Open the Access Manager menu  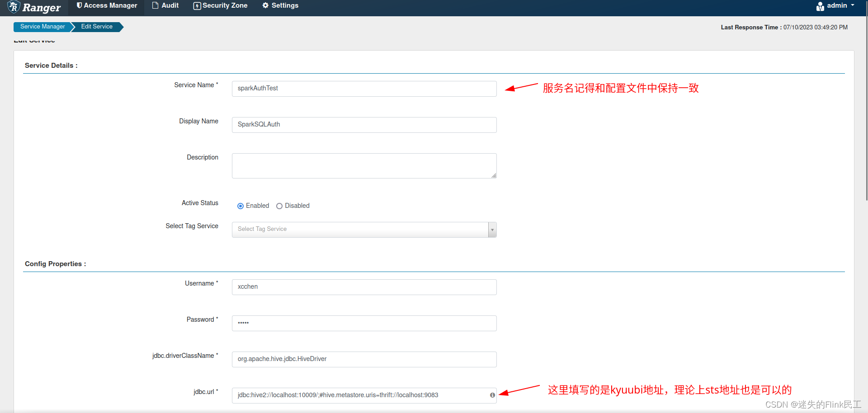tap(107, 6)
